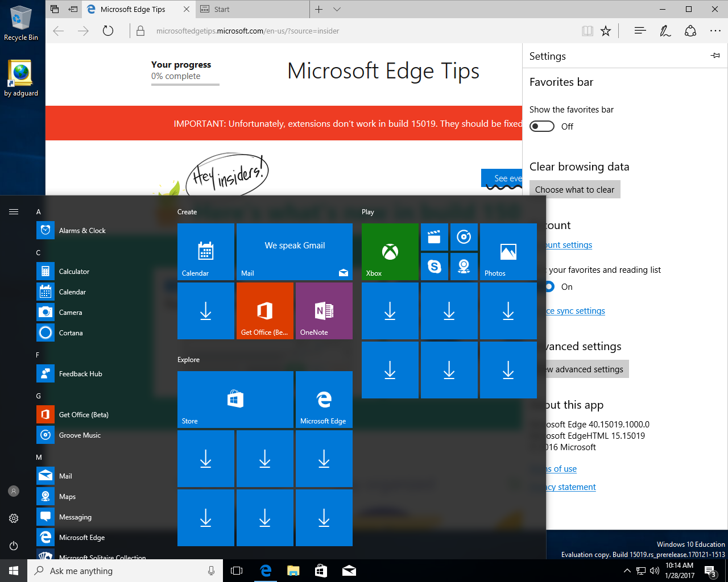This screenshot has width=728, height=582.
Task: Jump to letter A app list header
Action: pos(39,211)
